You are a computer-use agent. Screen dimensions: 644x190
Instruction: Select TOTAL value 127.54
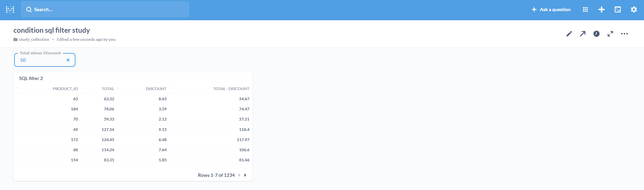click(x=108, y=130)
